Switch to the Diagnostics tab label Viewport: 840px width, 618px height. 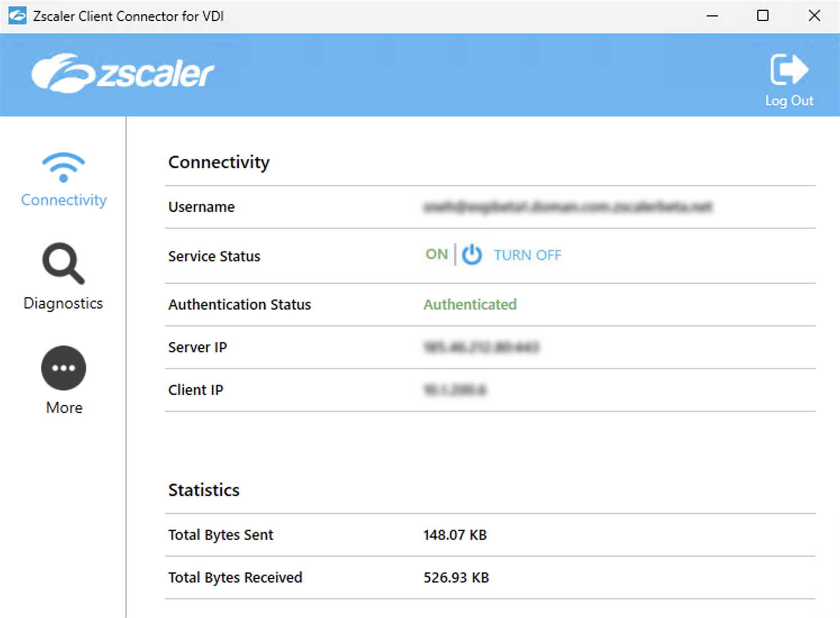click(63, 303)
